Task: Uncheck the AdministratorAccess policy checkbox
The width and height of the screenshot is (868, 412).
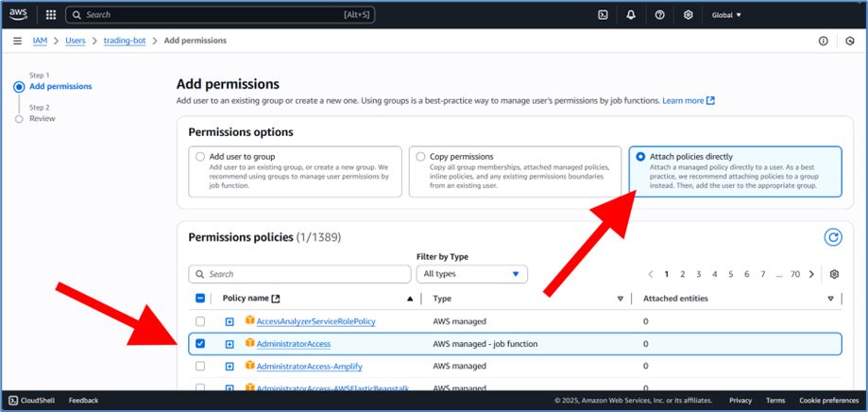Action: [200, 344]
